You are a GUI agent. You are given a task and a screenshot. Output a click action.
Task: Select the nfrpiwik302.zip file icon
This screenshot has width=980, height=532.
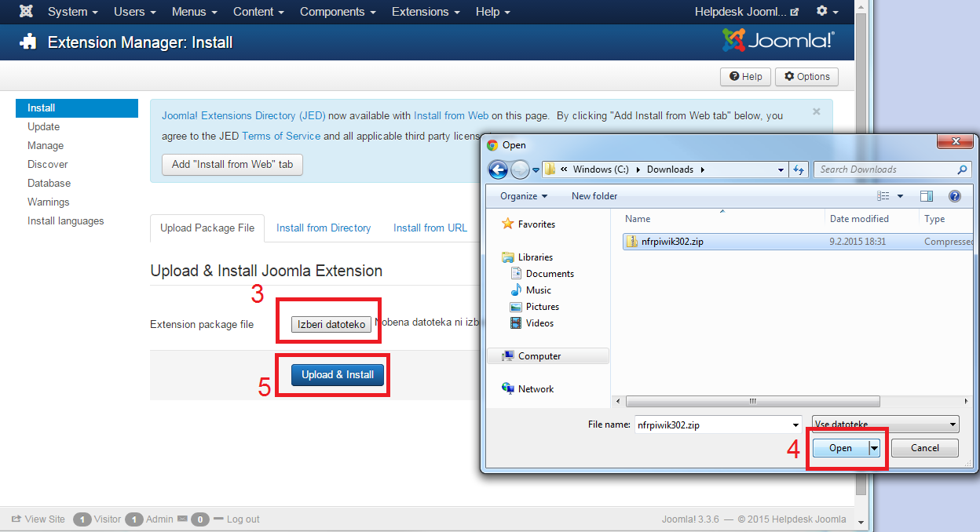click(x=631, y=242)
